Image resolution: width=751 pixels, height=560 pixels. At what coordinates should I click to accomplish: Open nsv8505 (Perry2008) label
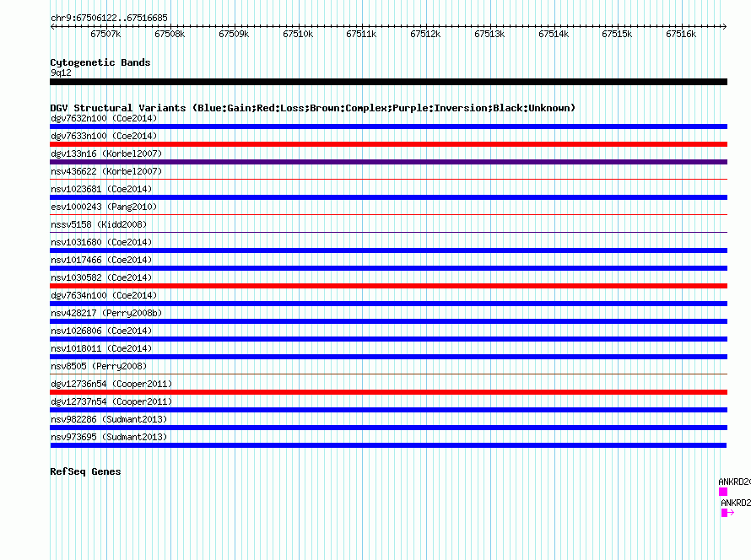point(99,366)
